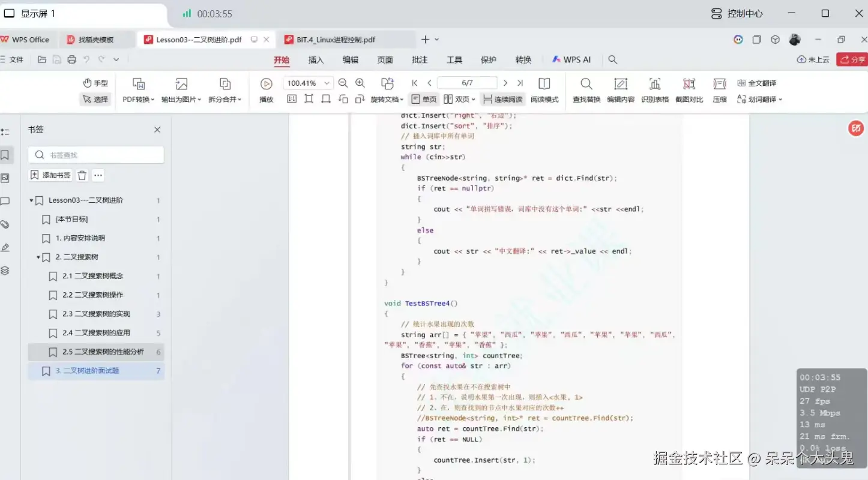The width and height of the screenshot is (868, 480).
Task: Enable Single page (单页) view
Action: (424, 100)
